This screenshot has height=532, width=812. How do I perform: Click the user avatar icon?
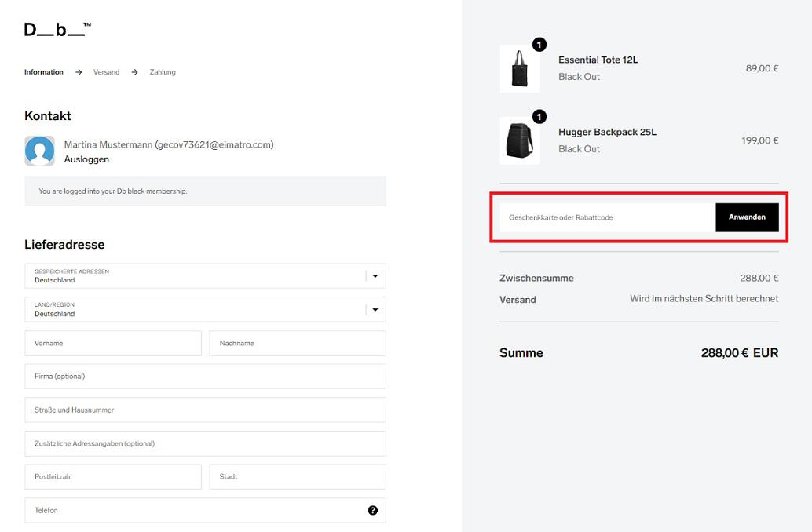[x=39, y=151]
